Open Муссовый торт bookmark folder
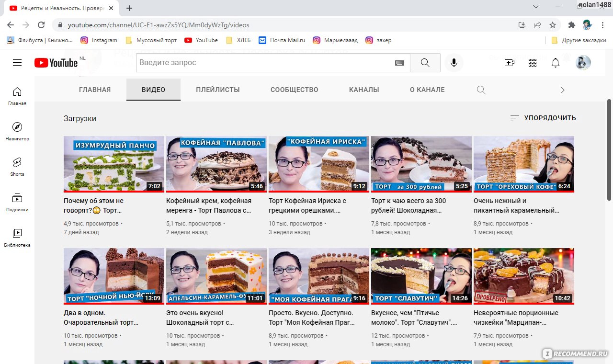The height and width of the screenshot is (364, 613). 151,40
